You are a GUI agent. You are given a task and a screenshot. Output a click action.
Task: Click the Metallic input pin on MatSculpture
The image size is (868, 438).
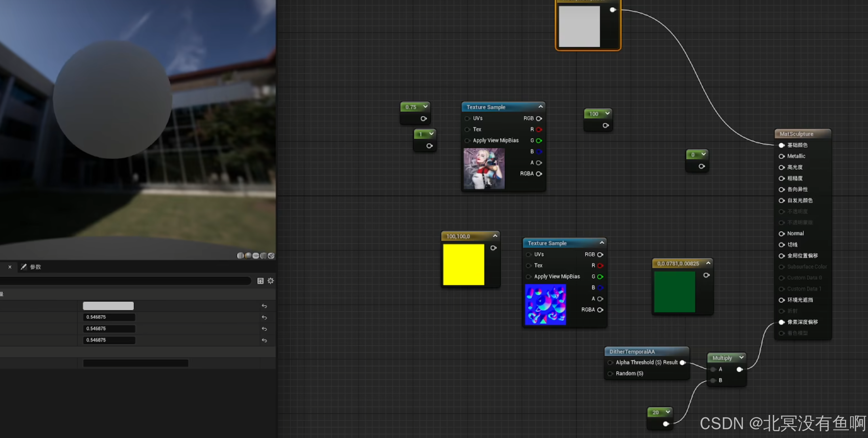point(782,156)
